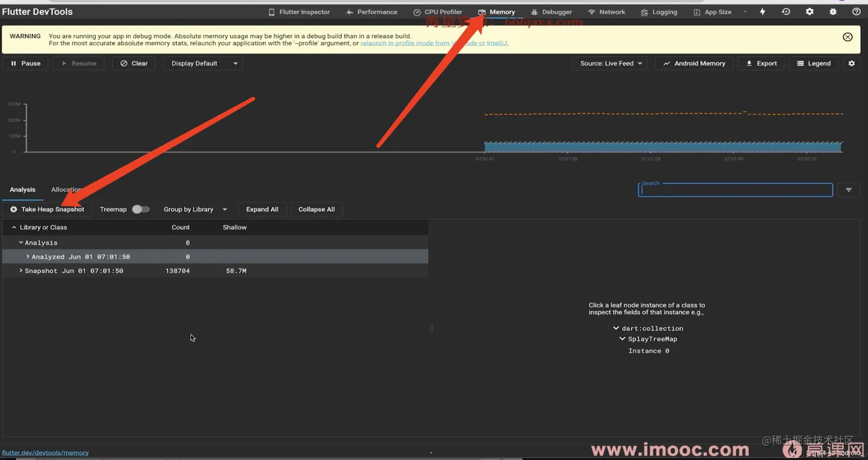The height and width of the screenshot is (460, 868).
Task: Expand Analyzed Jun 01 07:01:50 row
Action: point(28,256)
